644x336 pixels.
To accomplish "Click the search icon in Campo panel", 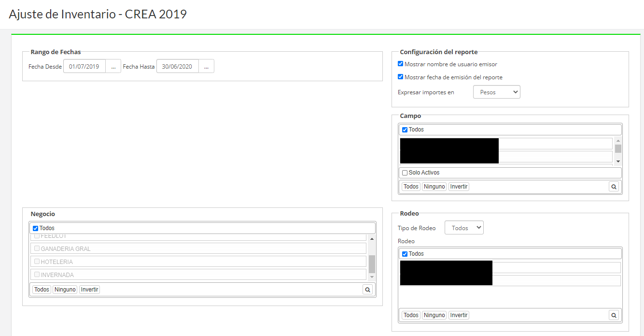I will [614, 187].
